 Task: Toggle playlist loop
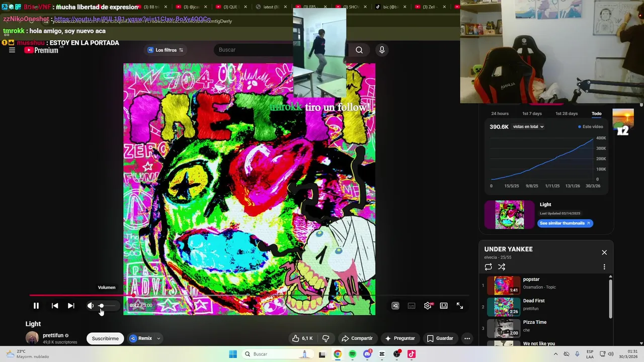pyautogui.click(x=488, y=267)
